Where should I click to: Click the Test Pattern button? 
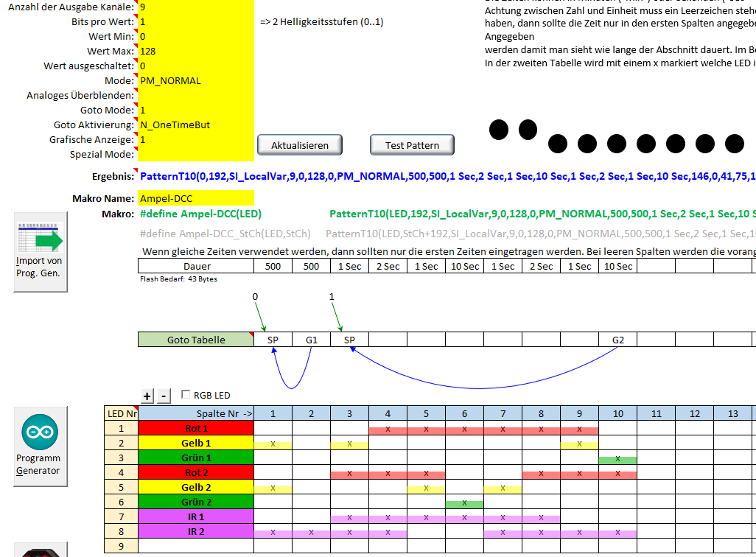412,145
